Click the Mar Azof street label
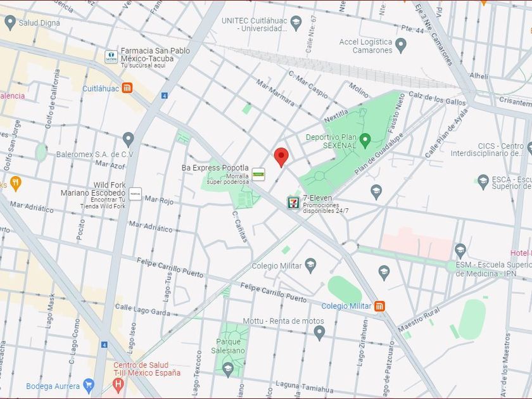 (110, 164)
